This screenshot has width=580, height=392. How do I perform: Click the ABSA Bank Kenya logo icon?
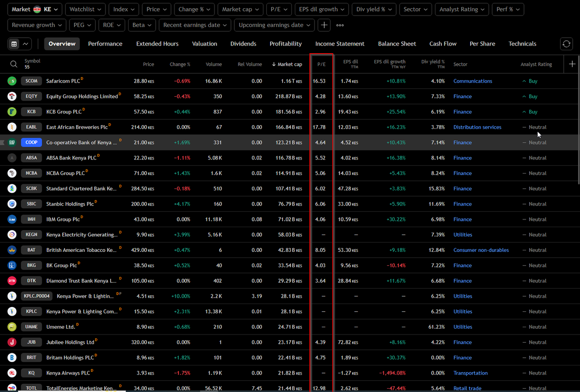click(x=12, y=158)
